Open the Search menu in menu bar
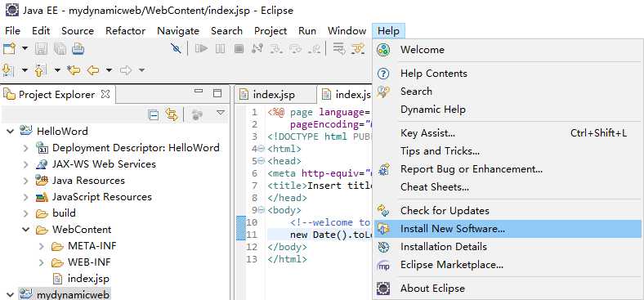The height and width of the screenshot is (300, 644). pyautogui.click(x=226, y=31)
